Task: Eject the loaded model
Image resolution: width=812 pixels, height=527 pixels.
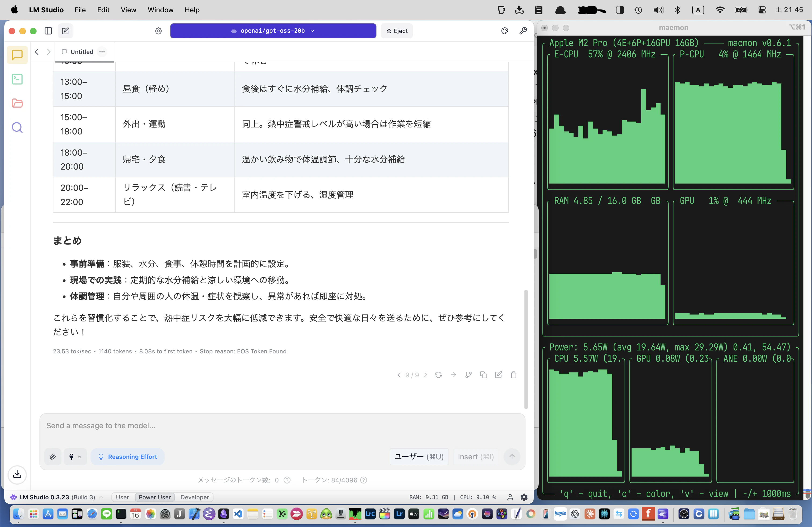Action: tap(397, 31)
